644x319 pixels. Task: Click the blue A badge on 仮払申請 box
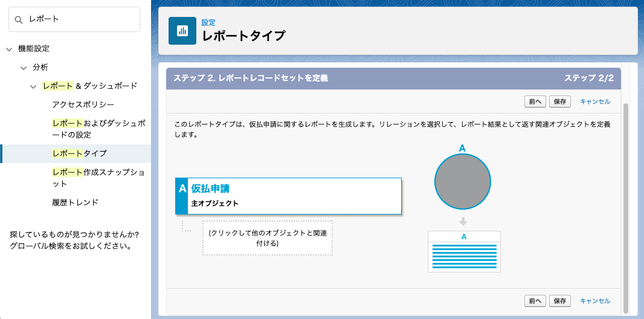tap(181, 196)
